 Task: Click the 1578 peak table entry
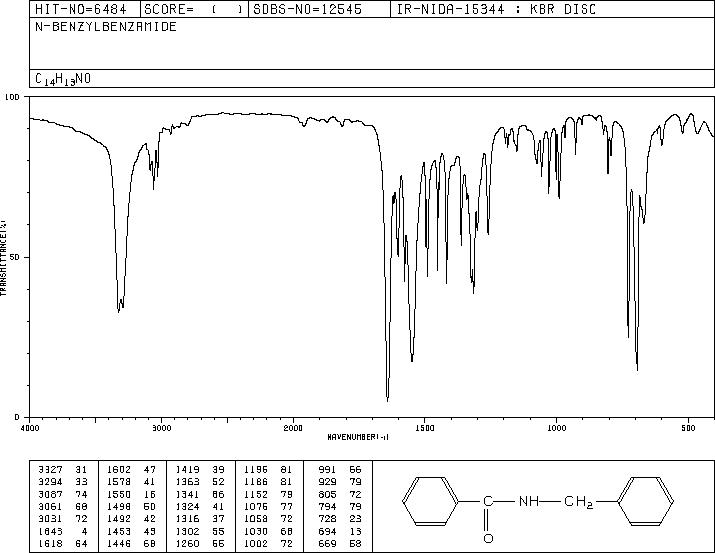(131, 482)
